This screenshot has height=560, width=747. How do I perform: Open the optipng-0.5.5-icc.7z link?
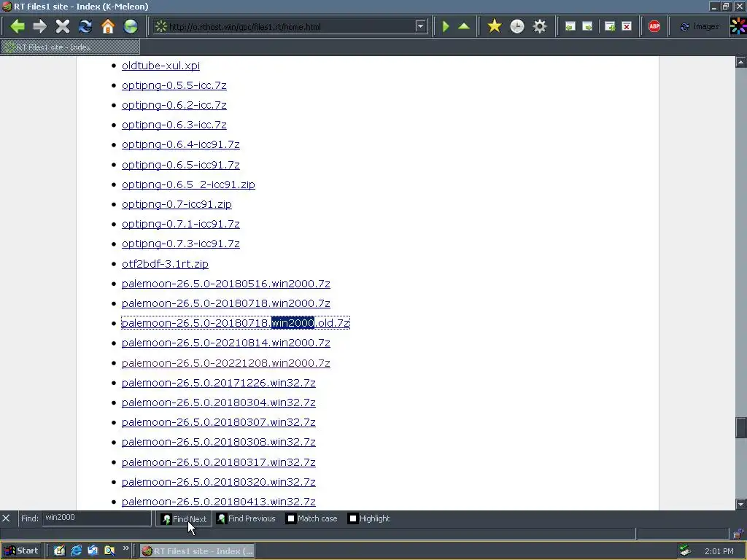(x=174, y=85)
